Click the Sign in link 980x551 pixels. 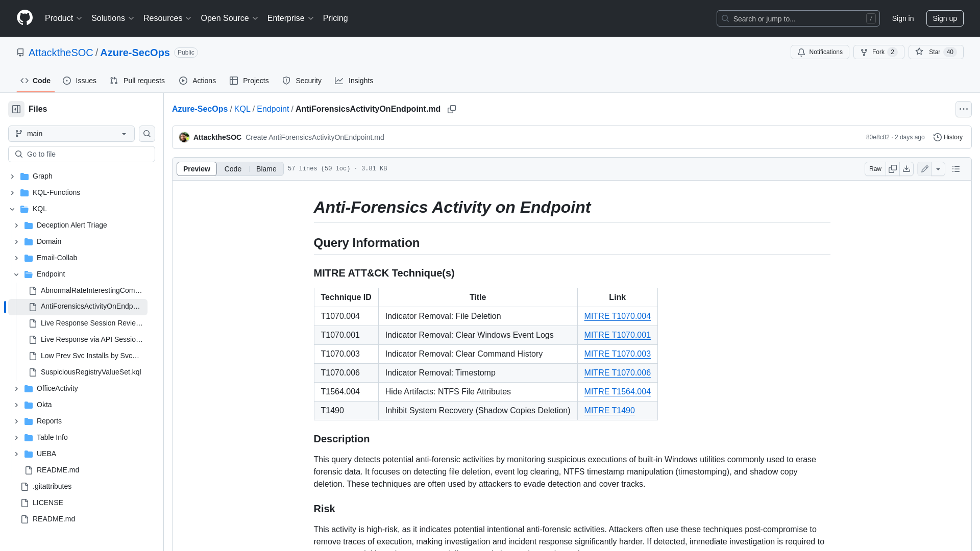pos(903,18)
